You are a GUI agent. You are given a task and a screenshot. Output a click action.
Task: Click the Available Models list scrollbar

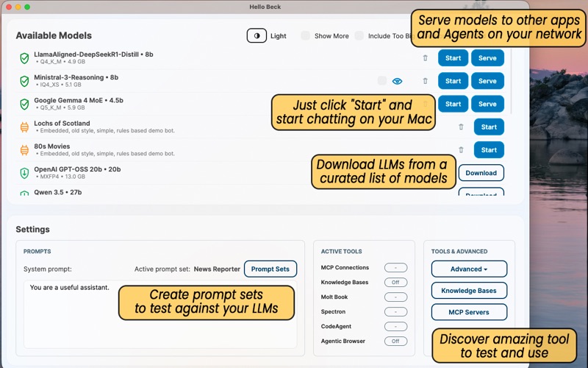pyautogui.click(x=512, y=81)
